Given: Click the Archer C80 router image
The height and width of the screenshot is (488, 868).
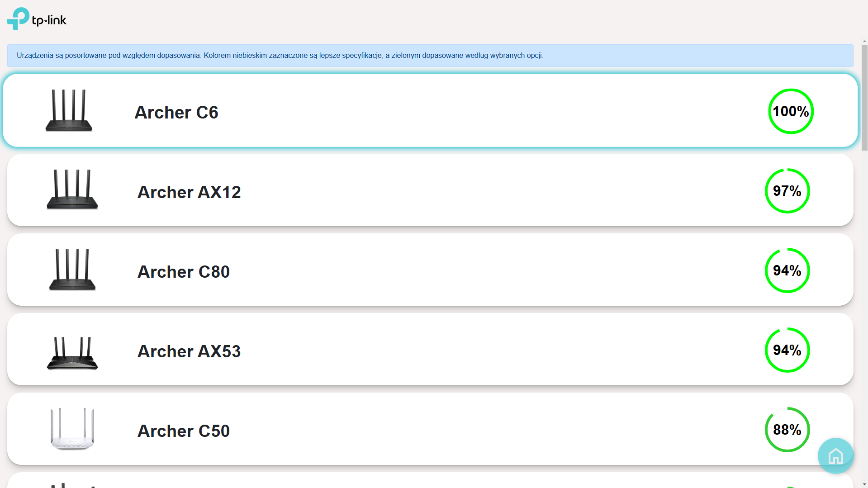Looking at the screenshot, I should (x=72, y=270).
